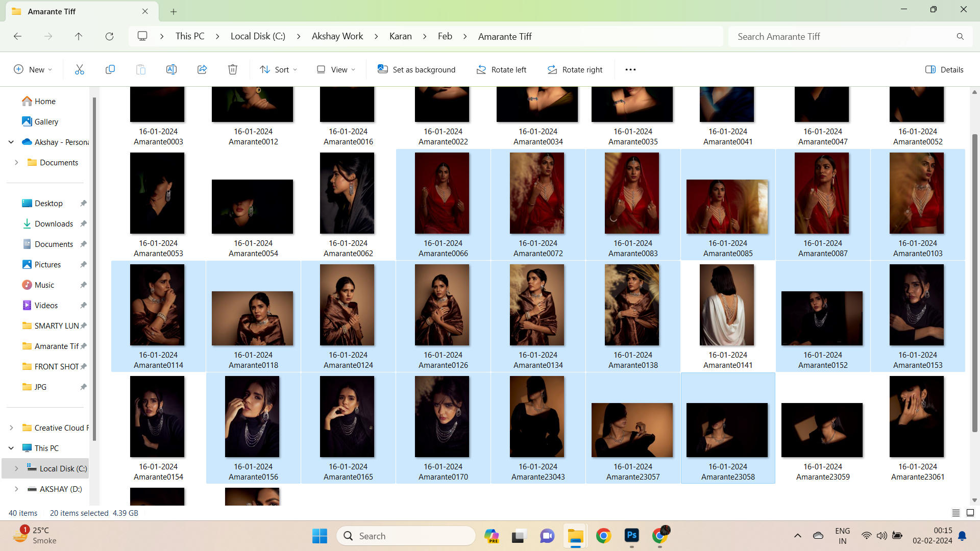Open a new tab with plus button

pos(174,11)
